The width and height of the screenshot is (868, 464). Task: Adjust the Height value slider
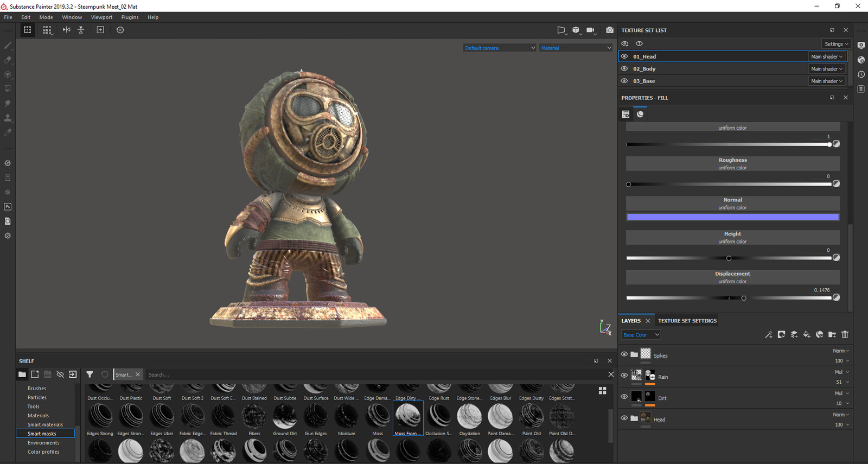pos(729,258)
